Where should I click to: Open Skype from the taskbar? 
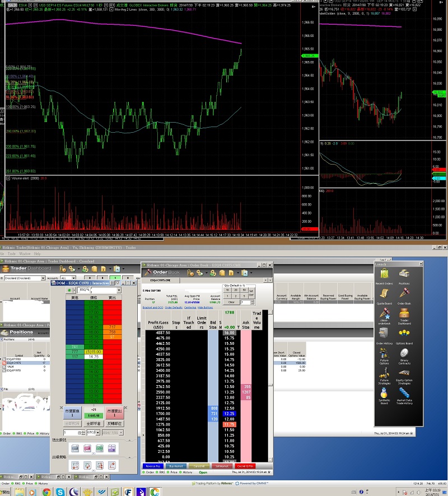(60, 492)
